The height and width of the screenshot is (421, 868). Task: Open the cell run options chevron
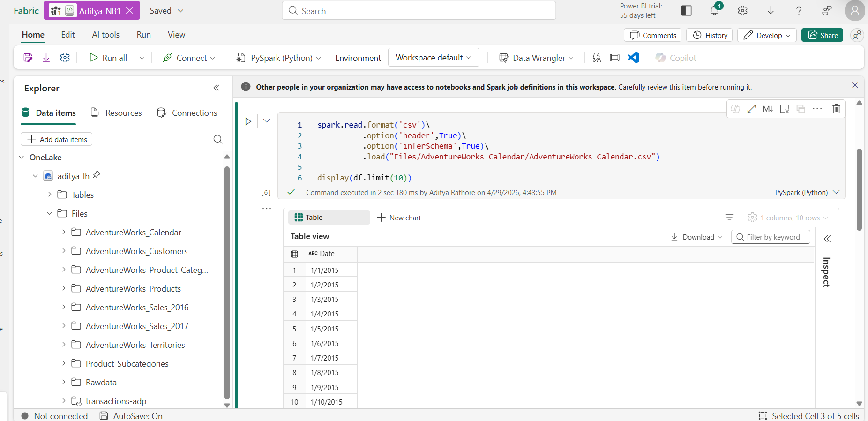(x=267, y=121)
